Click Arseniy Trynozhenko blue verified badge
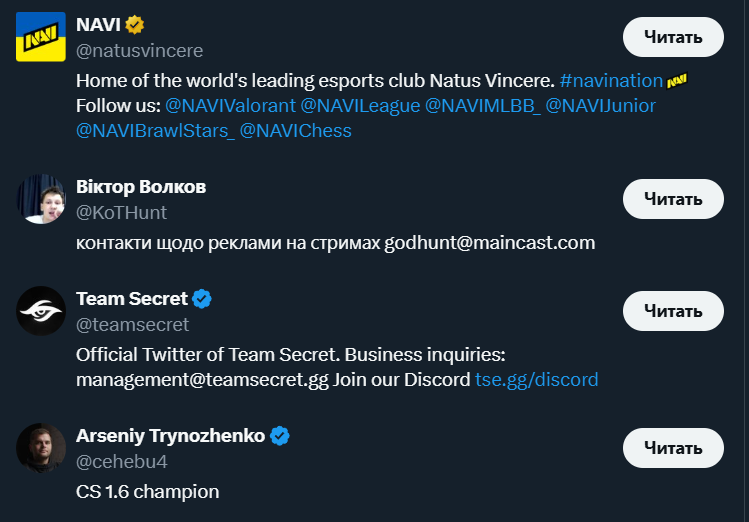This screenshot has width=749, height=522. 280,436
